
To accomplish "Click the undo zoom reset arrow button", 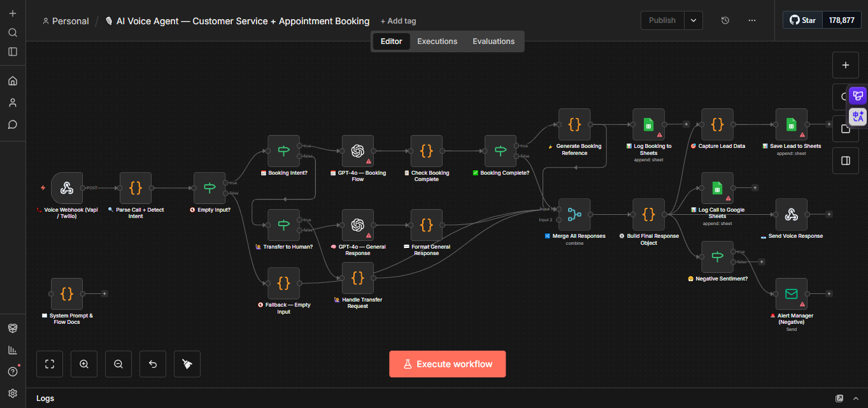I will pos(153,364).
